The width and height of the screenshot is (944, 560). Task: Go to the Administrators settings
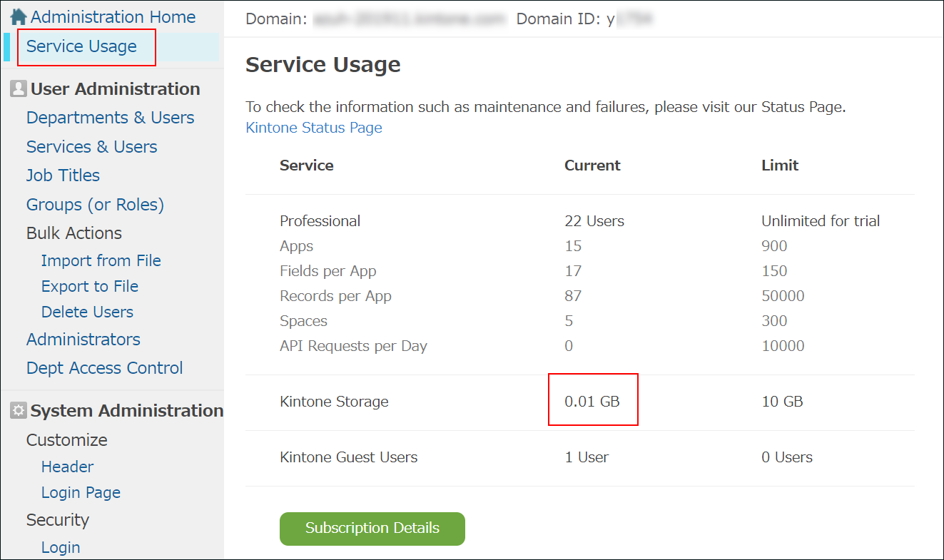point(83,339)
